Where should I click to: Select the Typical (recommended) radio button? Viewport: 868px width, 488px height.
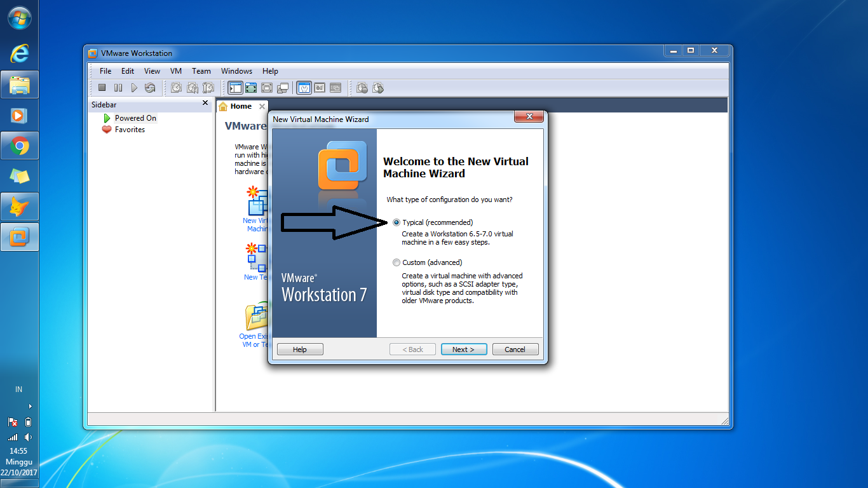[x=397, y=222]
